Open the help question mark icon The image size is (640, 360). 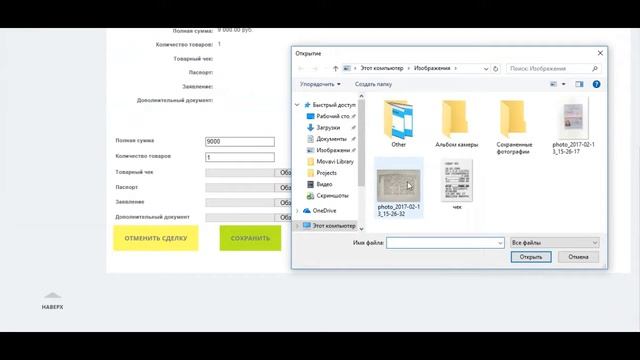pos(596,84)
